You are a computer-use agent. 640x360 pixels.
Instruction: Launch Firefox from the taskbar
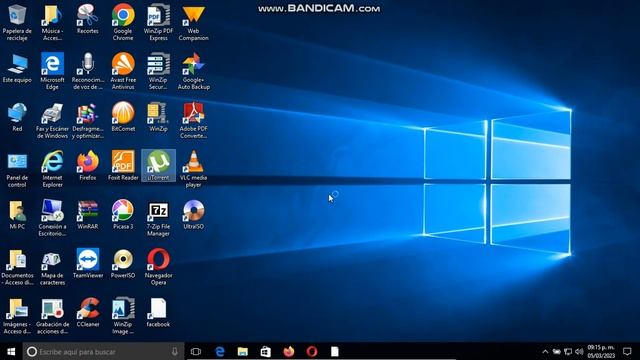click(x=289, y=351)
